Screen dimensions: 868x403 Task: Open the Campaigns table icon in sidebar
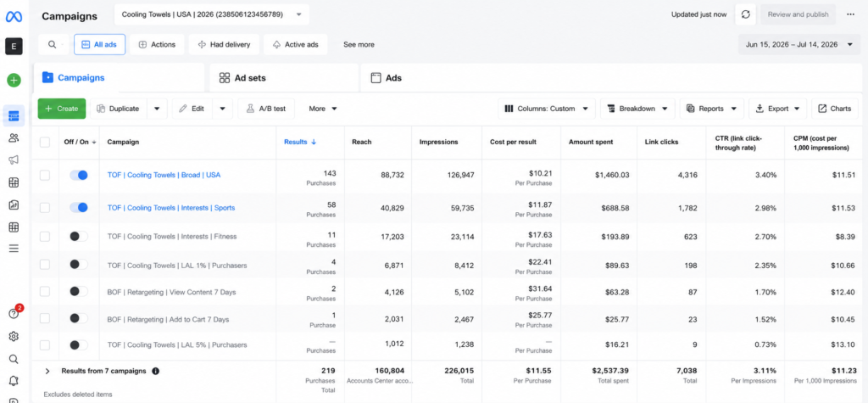coord(14,116)
